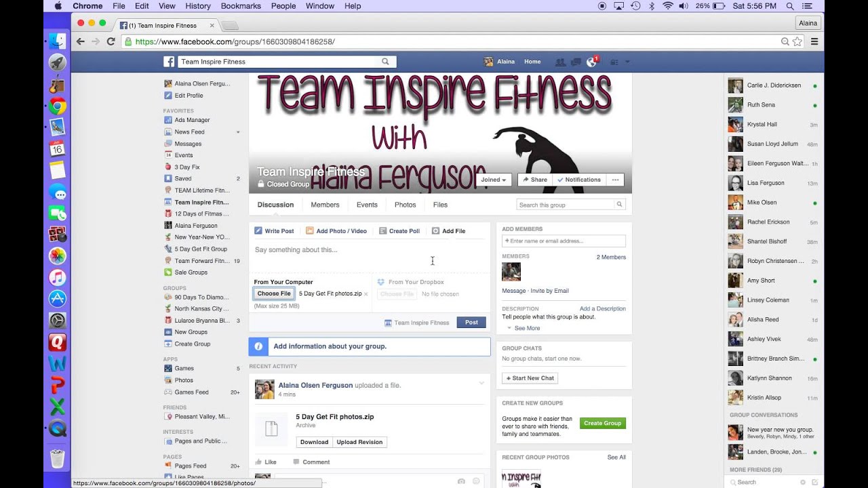Click the Choose File button
868x488 pixels.
(x=274, y=293)
